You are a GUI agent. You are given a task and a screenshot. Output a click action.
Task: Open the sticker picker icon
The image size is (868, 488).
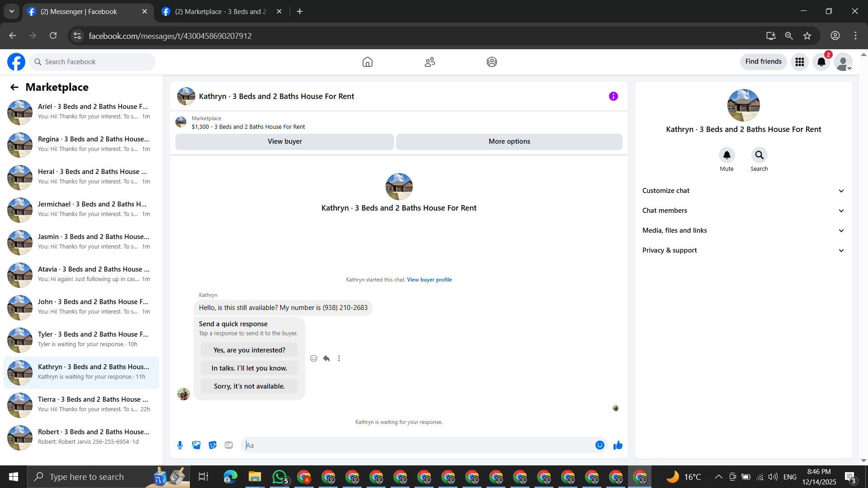click(212, 445)
